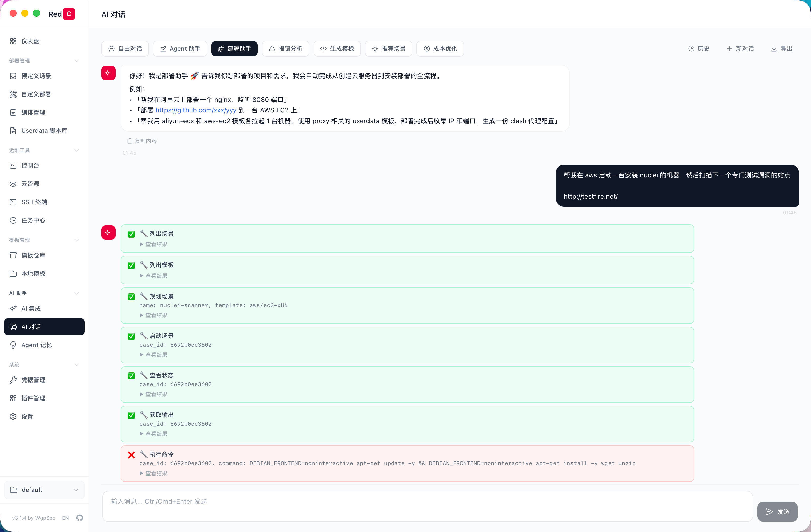
Task: Open SSH terminal from sidebar
Action: tap(34, 202)
